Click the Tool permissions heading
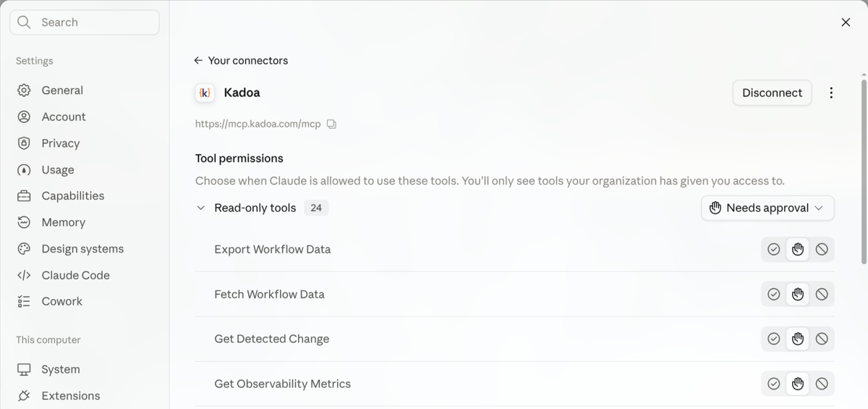This screenshot has width=868, height=409. point(239,159)
